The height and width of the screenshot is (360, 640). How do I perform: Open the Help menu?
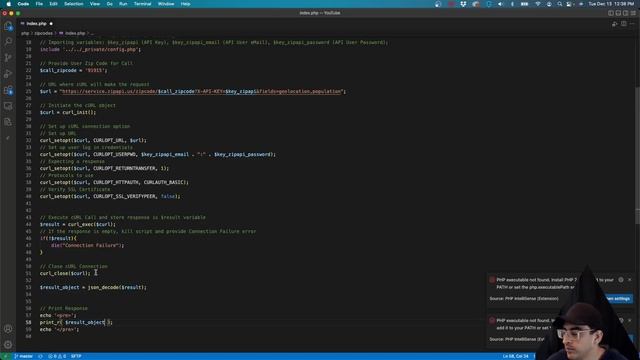click(x=185, y=4)
